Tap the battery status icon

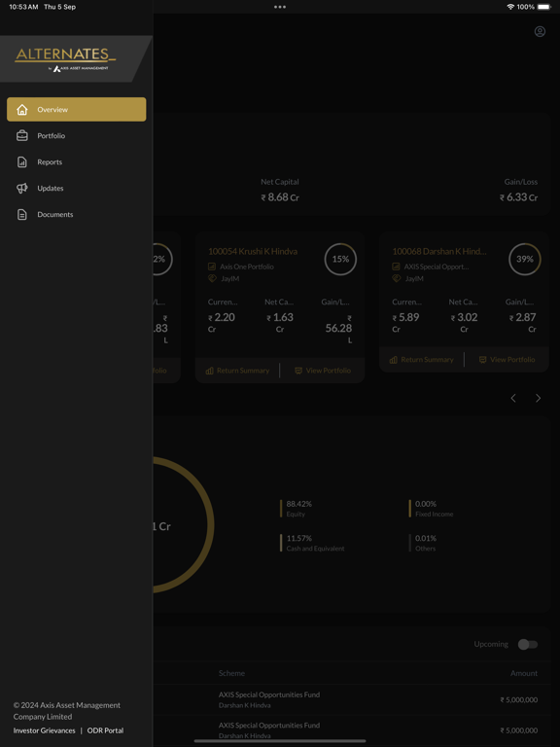pos(543,7)
